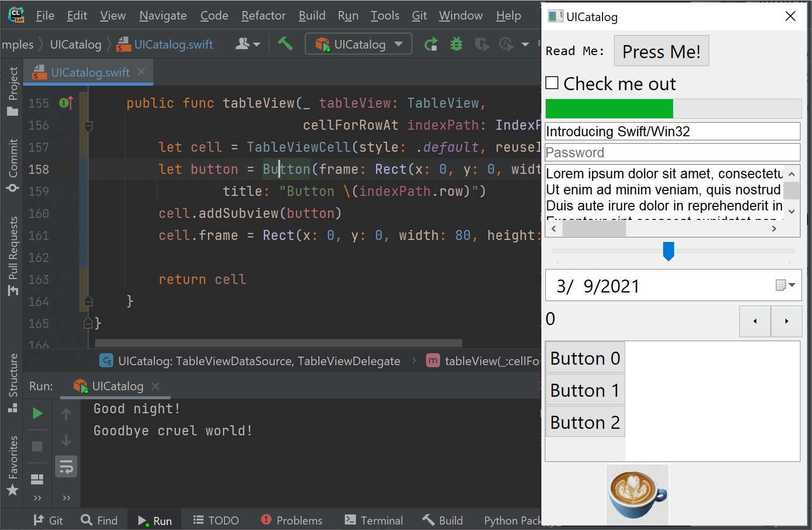Screen dimensions: 812x530
Task: Click the tableView method breadcrumb below the editor
Action: [x=484, y=361]
